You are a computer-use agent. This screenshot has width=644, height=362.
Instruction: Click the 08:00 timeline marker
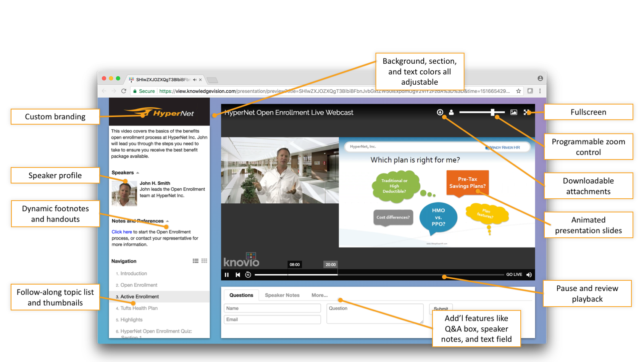(x=295, y=265)
